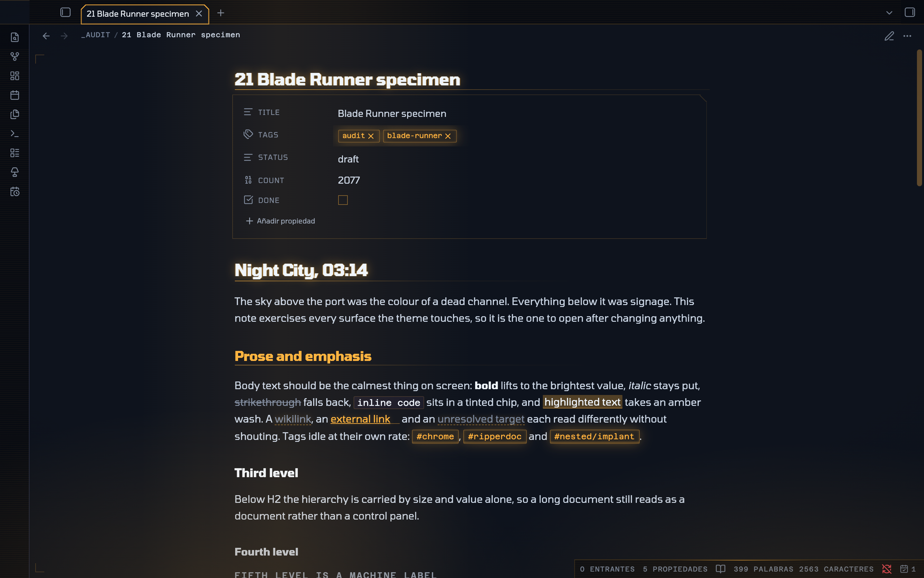Click 5 propiedades in the status bar
Viewport: 924px width, 578px height.
pyautogui.click(x=675, y=569)
